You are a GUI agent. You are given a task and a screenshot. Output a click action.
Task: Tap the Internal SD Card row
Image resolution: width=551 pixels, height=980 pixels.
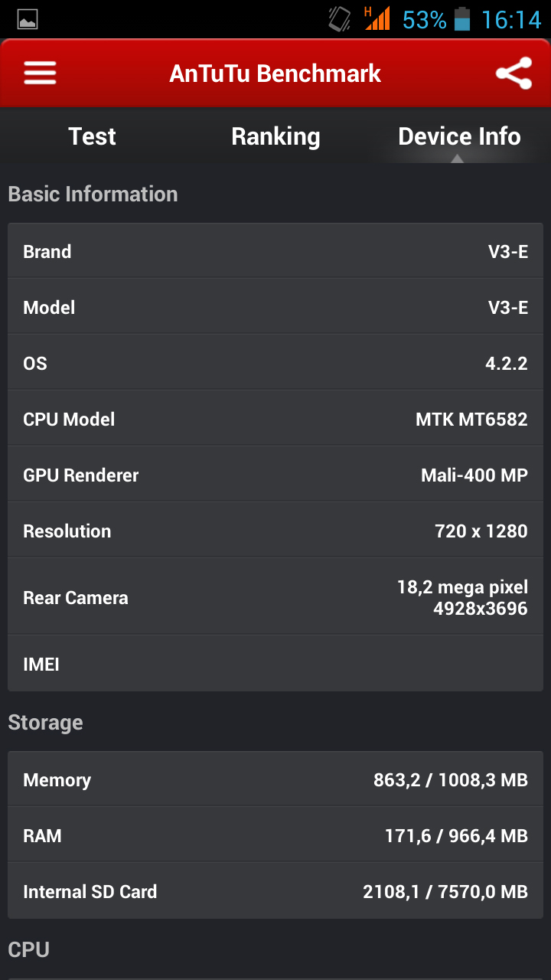click(x=275, y=891)
